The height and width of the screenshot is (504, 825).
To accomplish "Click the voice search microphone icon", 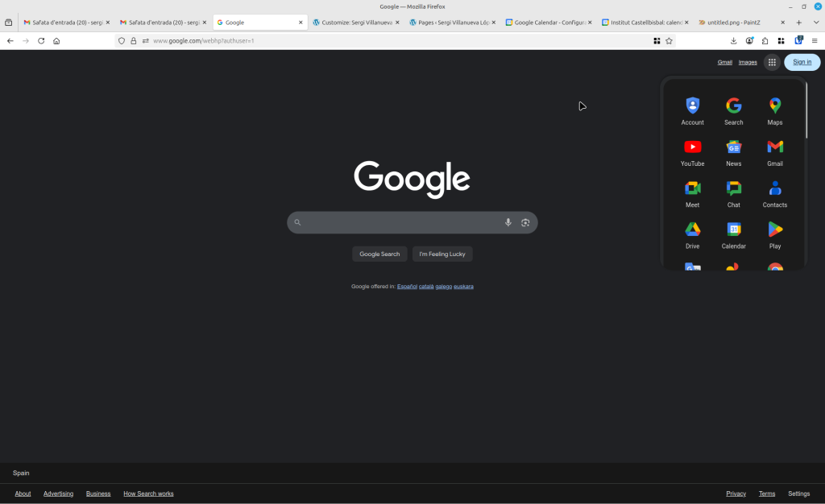I will coord(508,222).
